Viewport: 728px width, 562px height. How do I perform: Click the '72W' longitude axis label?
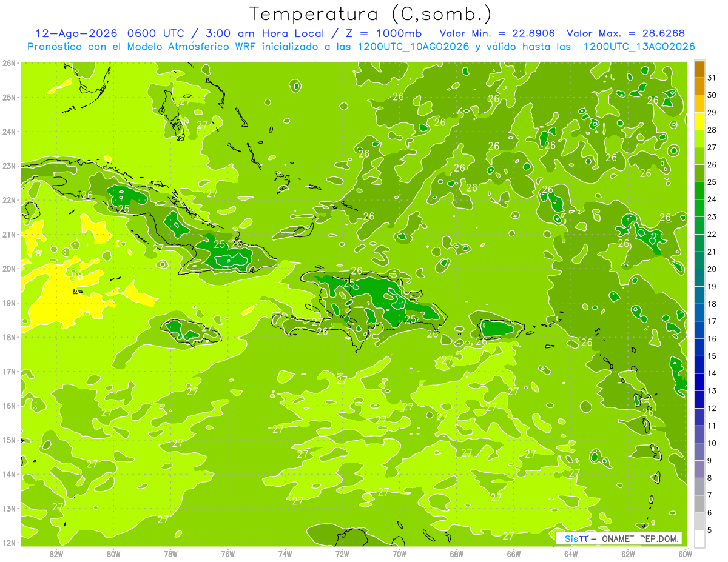(x=342, y=554)
